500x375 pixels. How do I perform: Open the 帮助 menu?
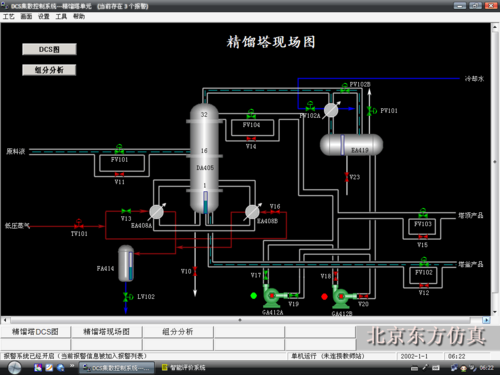click(79, 17)
